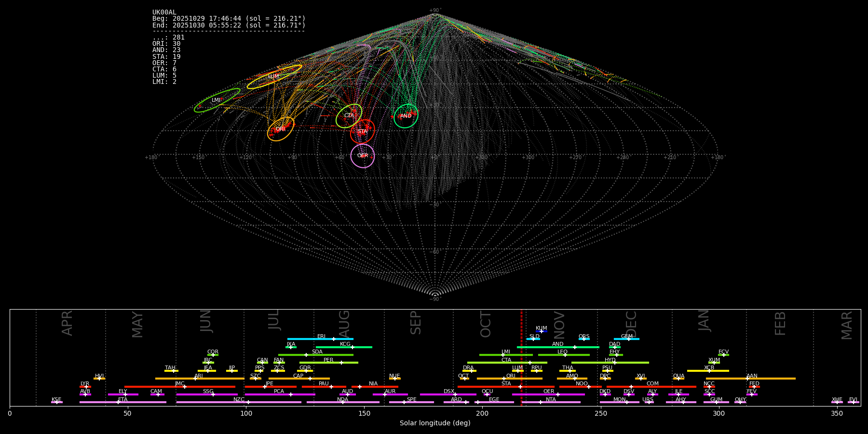The image size is (868, 434).
Task: Click the 'Beg: 20251029 17:46:44' line
Action: (229, 19)
